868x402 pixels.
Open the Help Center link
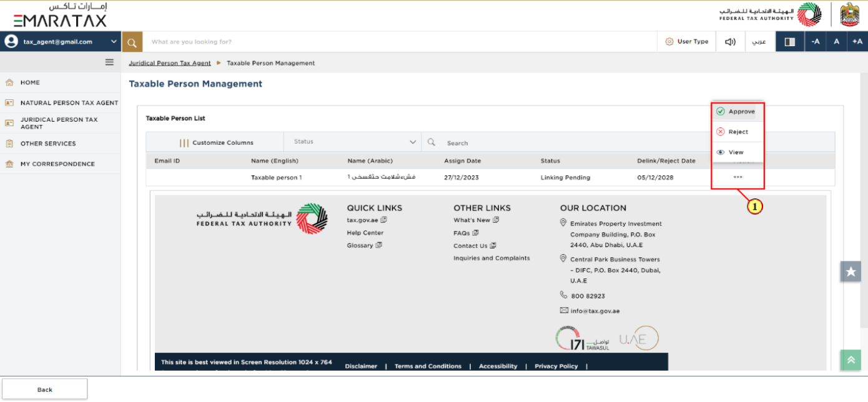tap(365, 233)
